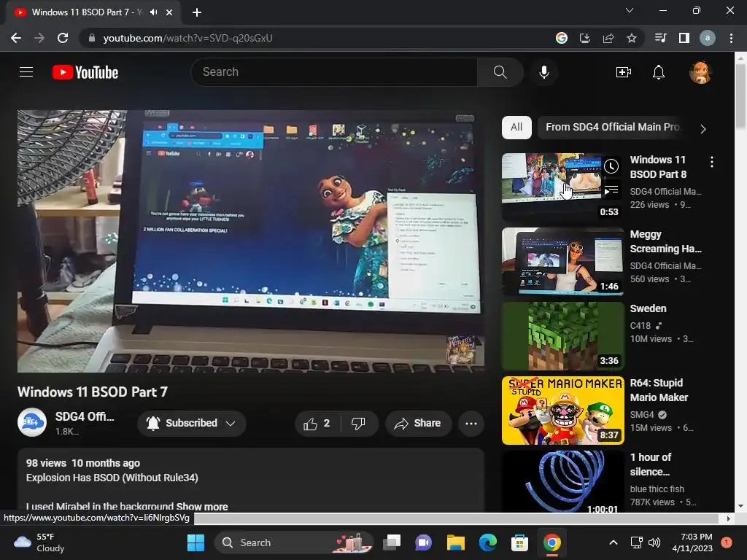Viewport: 747px width, 560px height.
Task: Click the main video player
Action: click(251, 241)
